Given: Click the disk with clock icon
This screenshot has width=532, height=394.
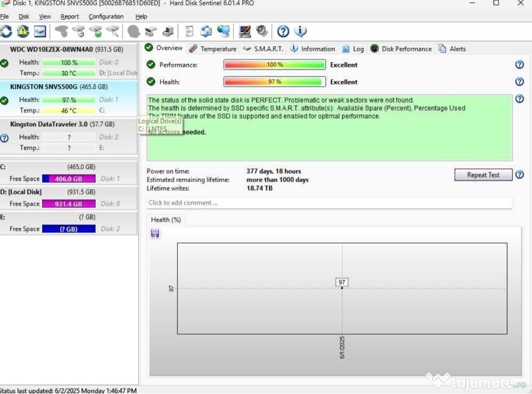Looking at the screenshot, I should (x=79, y=32).
